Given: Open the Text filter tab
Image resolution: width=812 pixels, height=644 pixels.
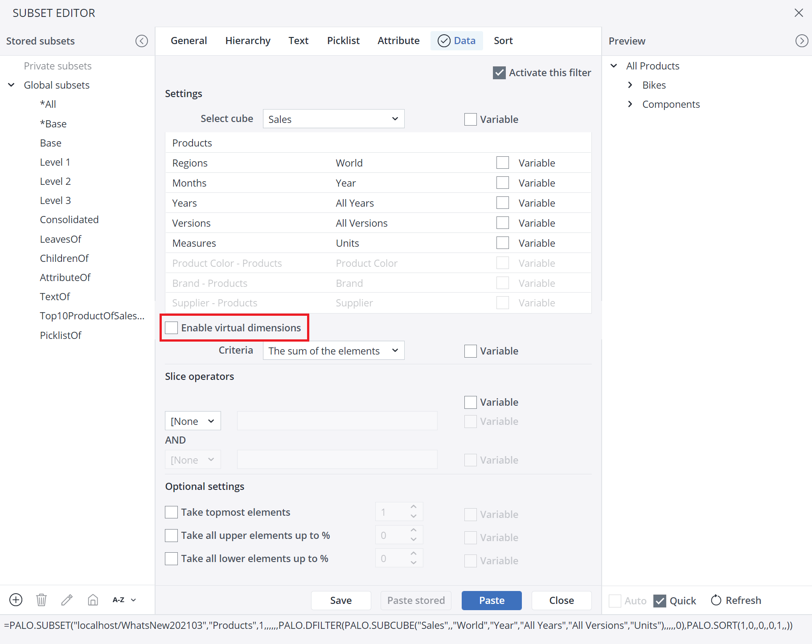Looking at the screenshot, I should pyautogui.click(x=299, y=41).
